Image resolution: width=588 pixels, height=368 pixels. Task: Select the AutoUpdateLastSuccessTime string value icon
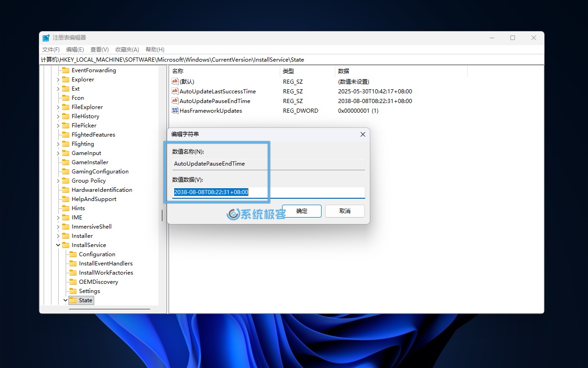click(175, 91)
